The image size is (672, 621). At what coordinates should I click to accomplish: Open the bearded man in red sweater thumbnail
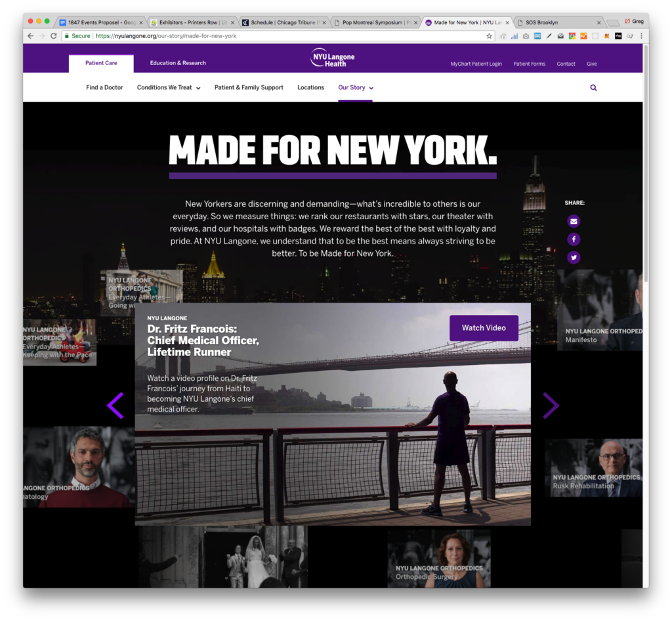pos(79,467)
